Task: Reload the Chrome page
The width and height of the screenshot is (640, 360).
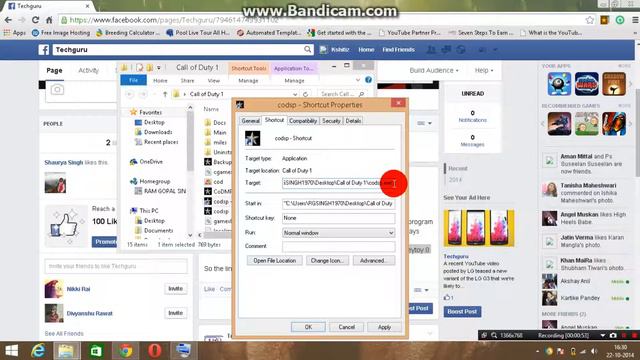Action: pyautogui.click(x=36, y=20)
